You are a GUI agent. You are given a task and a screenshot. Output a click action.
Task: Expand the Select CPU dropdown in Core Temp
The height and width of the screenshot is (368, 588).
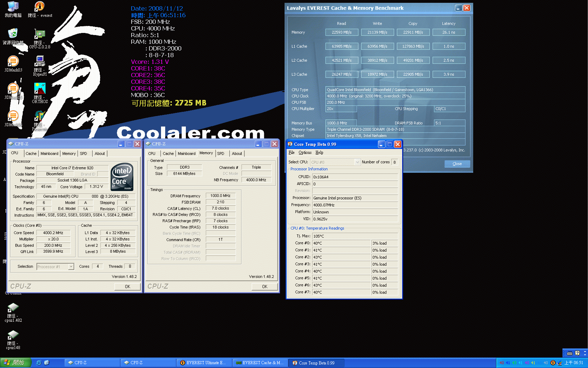click(357, 162)
